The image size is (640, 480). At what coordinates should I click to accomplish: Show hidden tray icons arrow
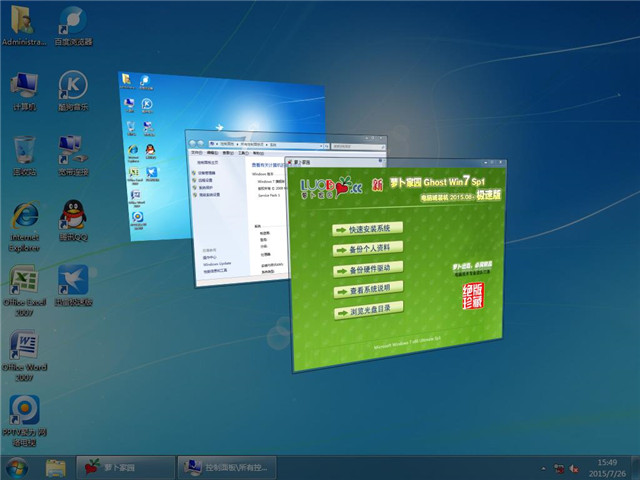coord(543,469)
